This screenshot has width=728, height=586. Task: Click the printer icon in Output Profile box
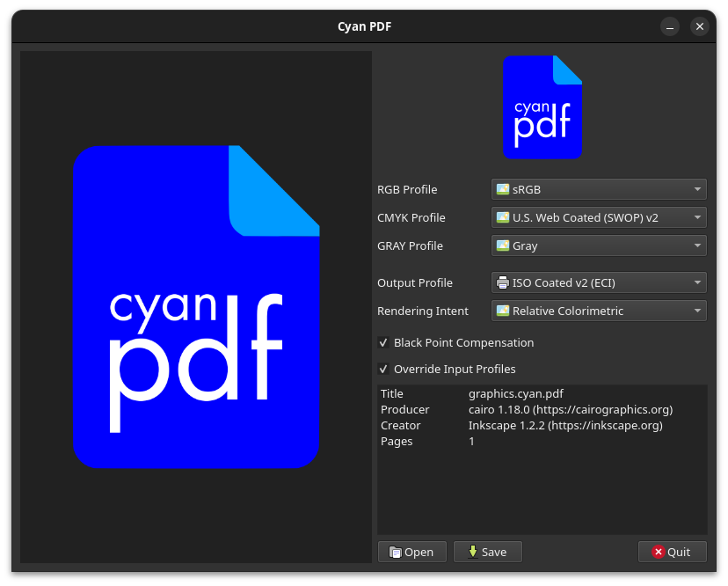[503, 282]
